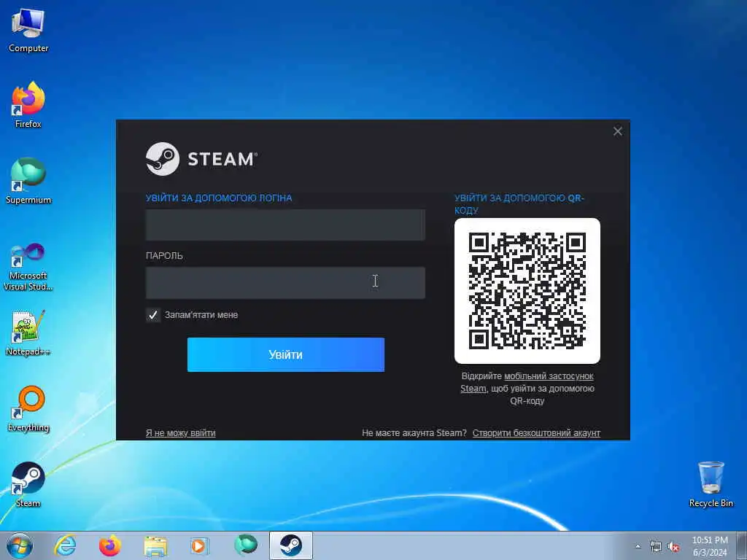Screen dimensions: 747x560
Task: Open Firefox from the taskbar
Action: point(109,545)
